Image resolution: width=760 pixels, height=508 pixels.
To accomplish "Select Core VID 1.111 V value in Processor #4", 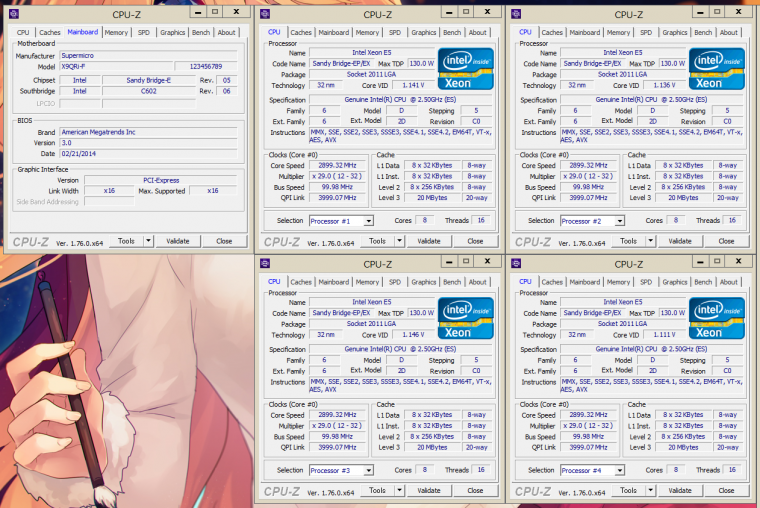I will click(665, 334).
